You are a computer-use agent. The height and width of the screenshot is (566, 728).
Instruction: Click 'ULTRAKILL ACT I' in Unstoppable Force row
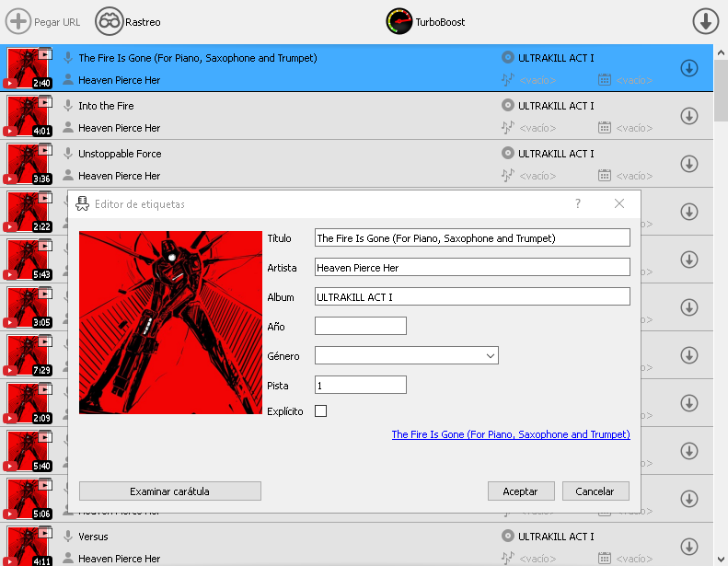[556, 154]
